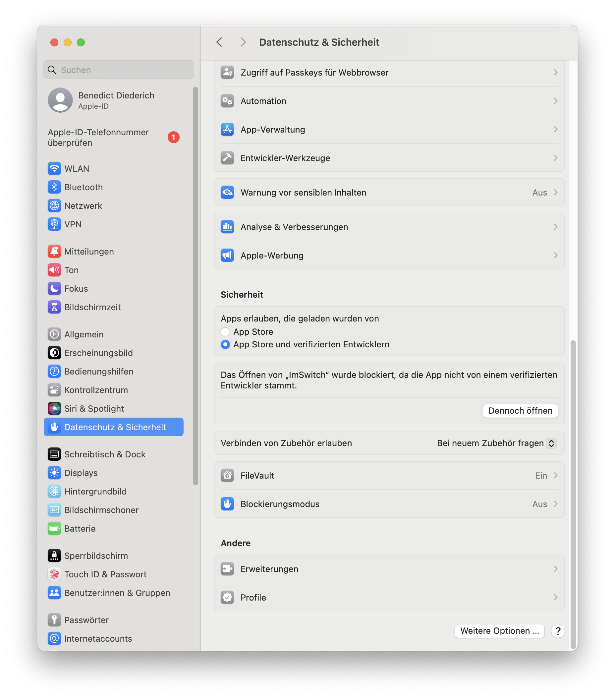Click the Bluetooth icon in sidebar
This screenshot has height=700, width=615.
pyautogui.click(x=54, y=187)
